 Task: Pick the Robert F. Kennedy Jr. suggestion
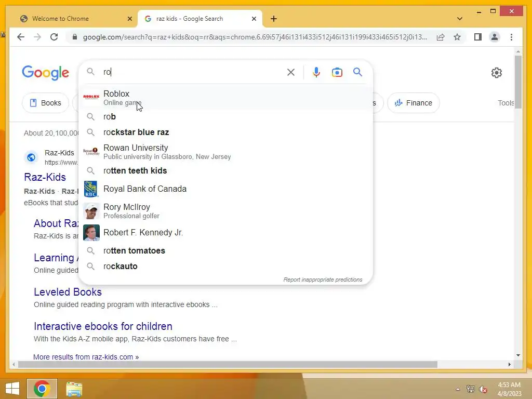pos(225,233)
